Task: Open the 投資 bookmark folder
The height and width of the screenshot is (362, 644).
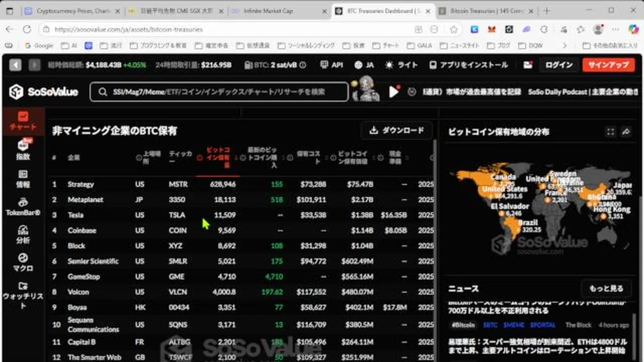Action: 353,46
